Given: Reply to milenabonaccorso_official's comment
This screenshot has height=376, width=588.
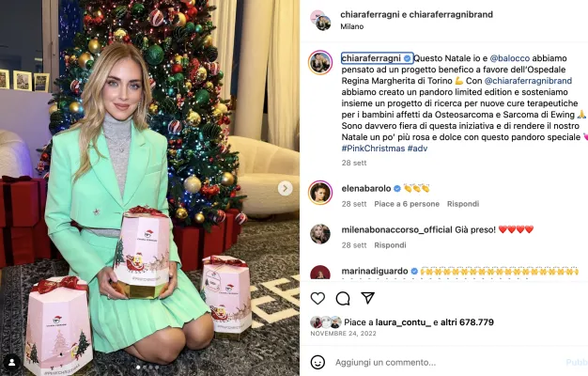Looking at the screenshot, I should coord(390,245).
